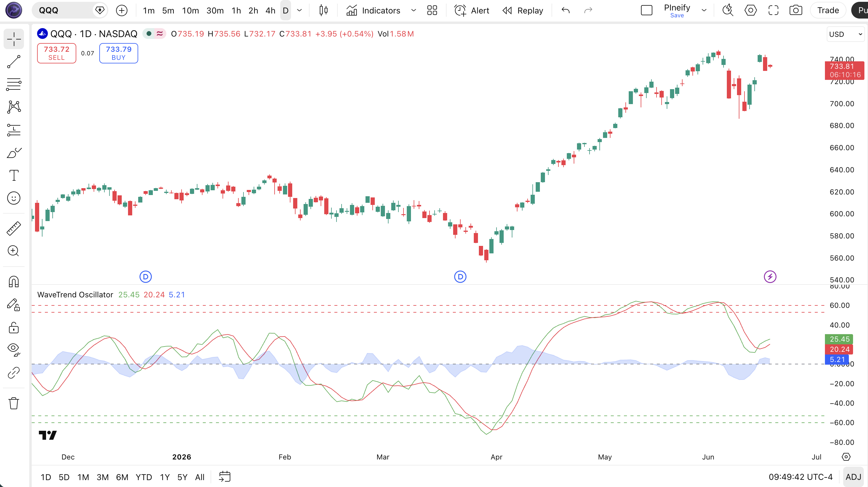Open the candlestick chart style menu
Image resolution: width=868 pixels, height=487 pixels.
point(323,10)
